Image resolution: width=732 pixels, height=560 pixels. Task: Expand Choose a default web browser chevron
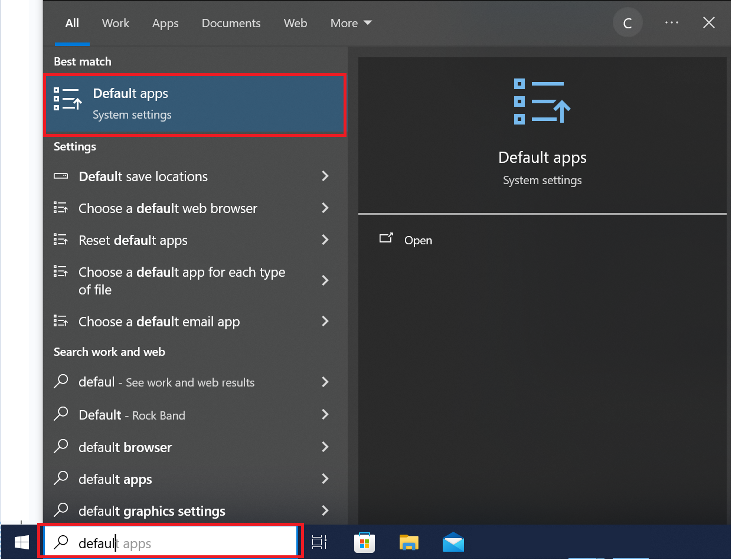click(325, 208)
